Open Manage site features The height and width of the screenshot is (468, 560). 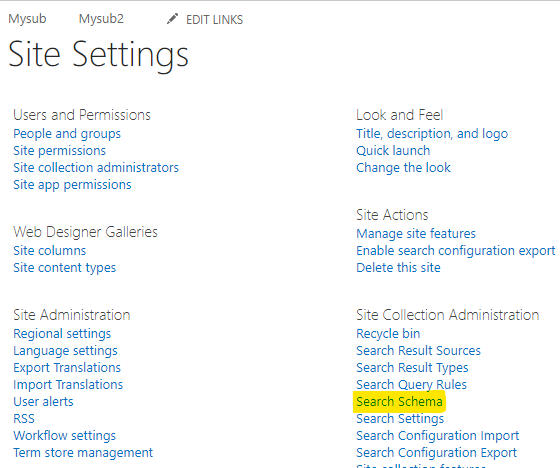416,234
